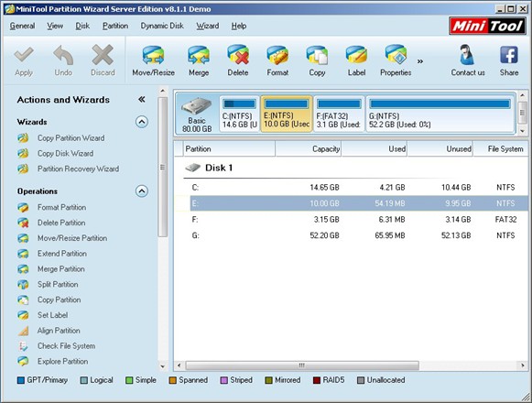Open the View menu
Viewport: 532px width, 403px height.
pos(55,26)
